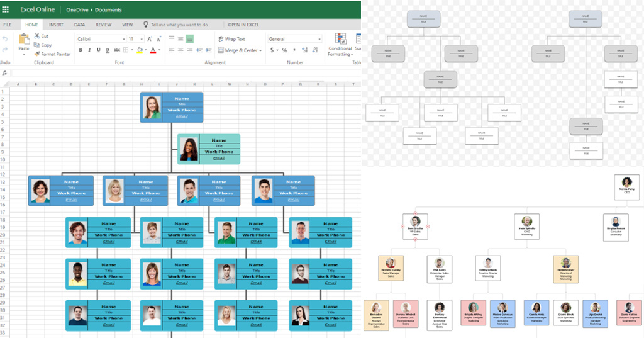This screenshot has height=338, width=644.
Task: Switch to the DATA tab
Action: pyautogui.click(x=80, y=25)
